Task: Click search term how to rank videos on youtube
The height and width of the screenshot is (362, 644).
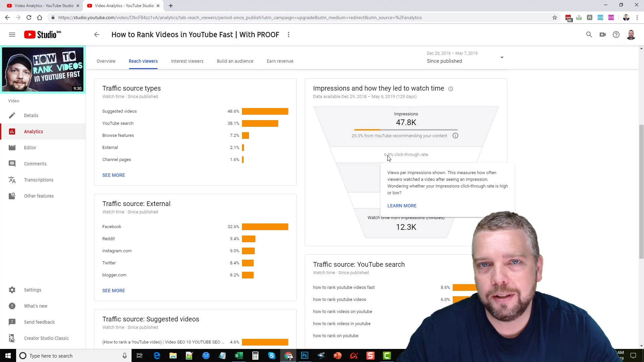Action: pos(342,312)
